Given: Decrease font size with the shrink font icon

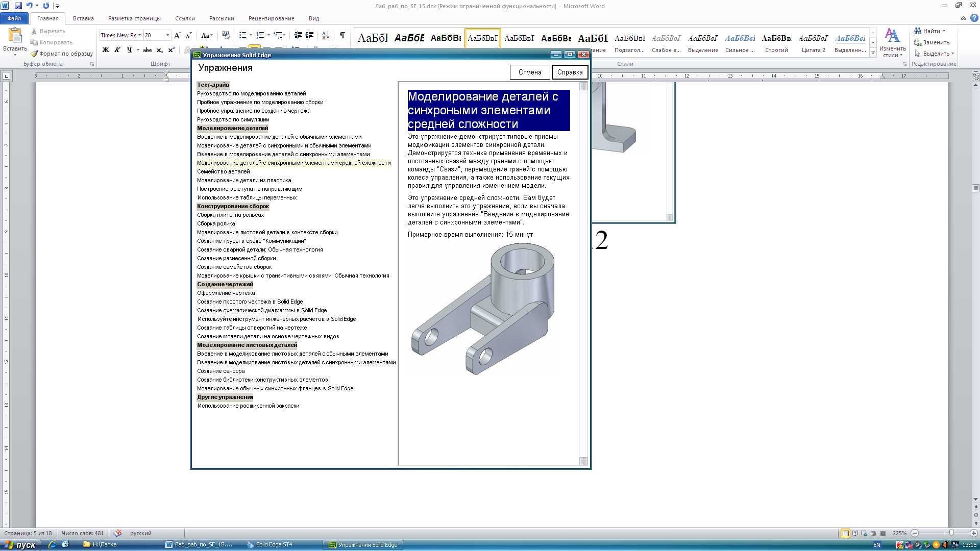Looking at the screenshot, I should pyautogui.click(x=188, y=35).
